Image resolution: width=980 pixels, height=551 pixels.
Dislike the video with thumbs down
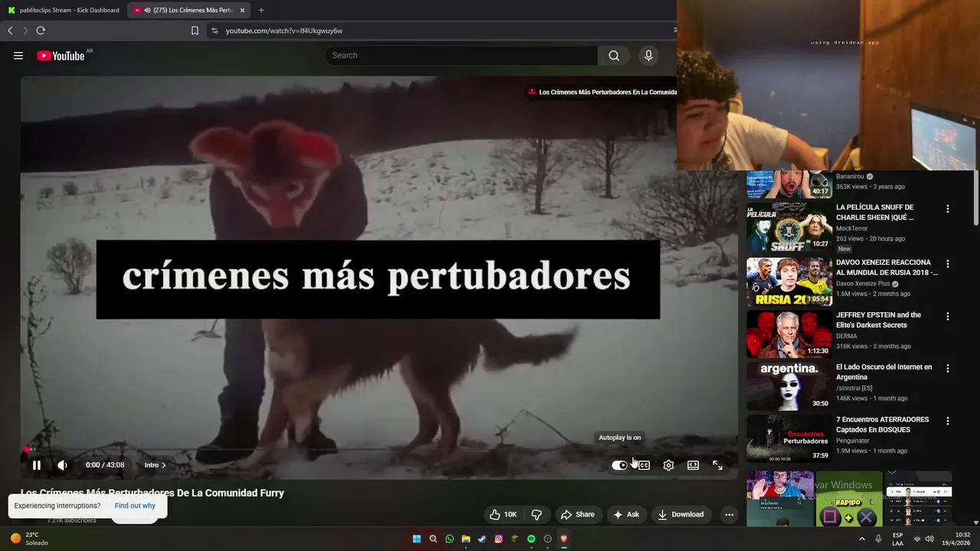tap(537, 514)
